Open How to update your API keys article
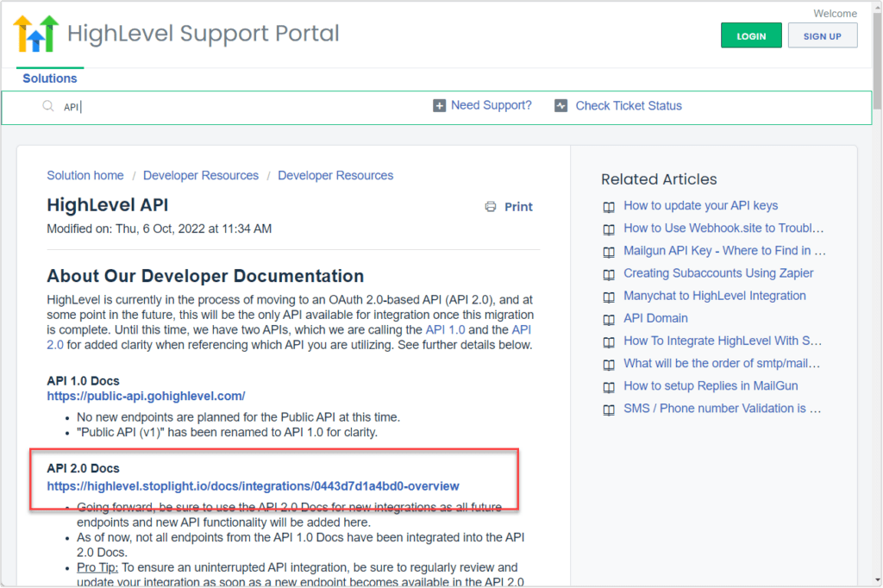 point(700,205)
